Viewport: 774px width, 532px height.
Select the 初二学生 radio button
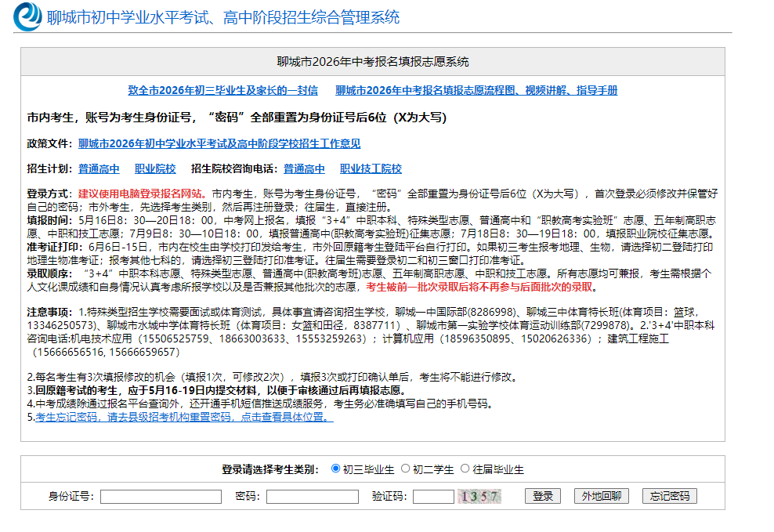coord(405,469)
